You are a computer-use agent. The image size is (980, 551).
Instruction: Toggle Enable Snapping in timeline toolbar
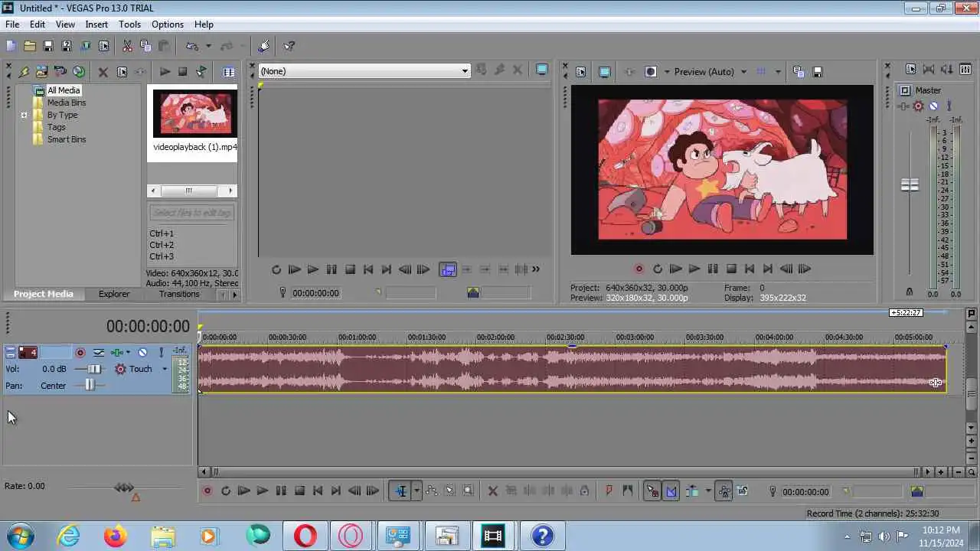tap(652, 491)
